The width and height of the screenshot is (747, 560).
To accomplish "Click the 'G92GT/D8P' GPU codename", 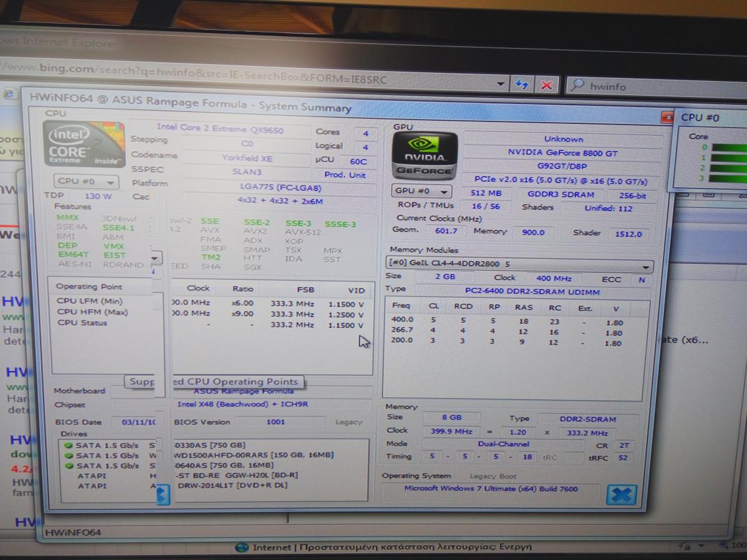I will pos(563,167).
